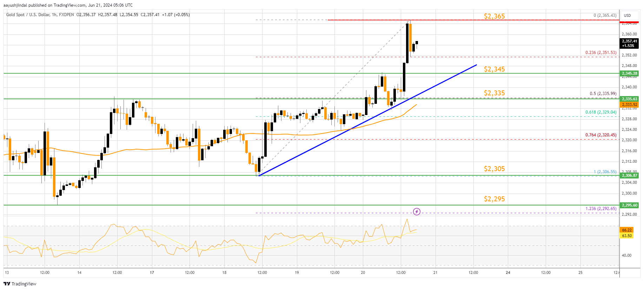Click the $2,365 resistance label
The height and width of the screenshot is (290, 644).
(x=494, y=16)
